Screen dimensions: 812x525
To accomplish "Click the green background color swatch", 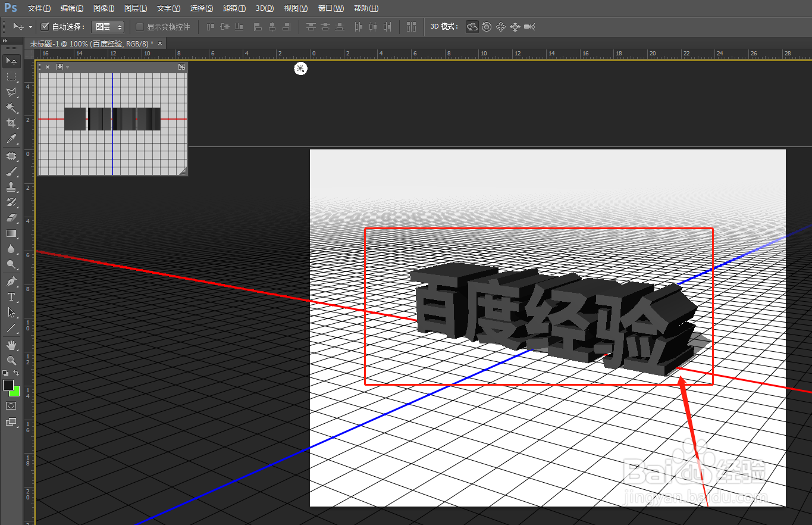I will point(15,392).
